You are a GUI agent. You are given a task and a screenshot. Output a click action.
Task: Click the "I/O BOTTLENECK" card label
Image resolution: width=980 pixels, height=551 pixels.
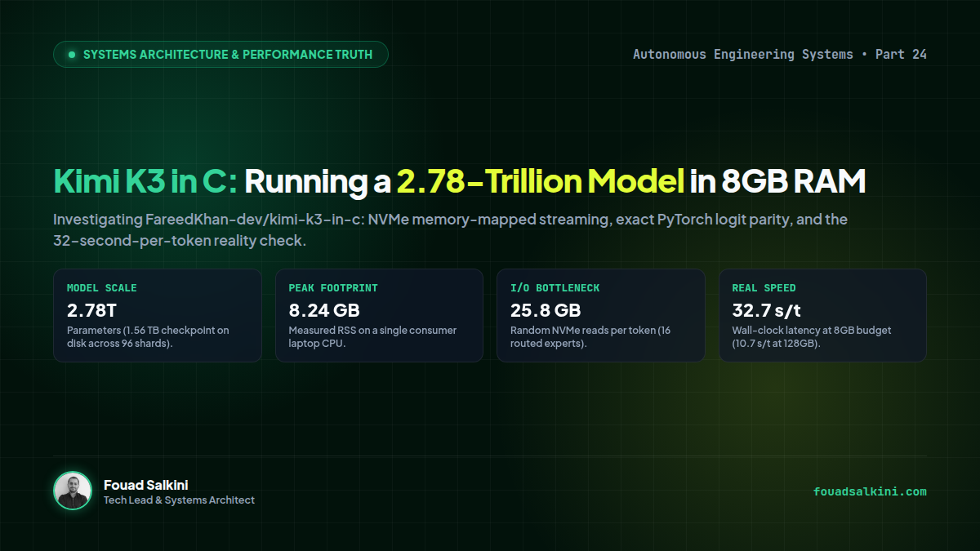click(555, 288)
